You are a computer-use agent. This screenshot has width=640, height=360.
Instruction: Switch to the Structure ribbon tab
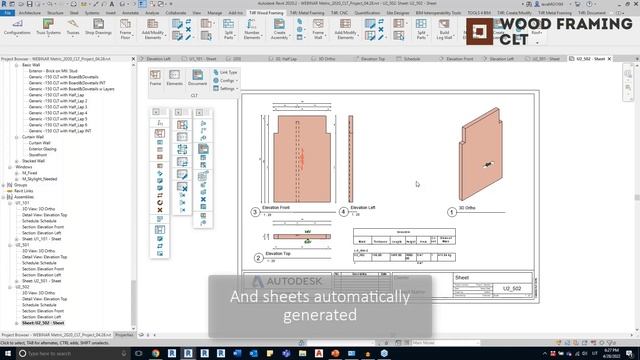55,13
